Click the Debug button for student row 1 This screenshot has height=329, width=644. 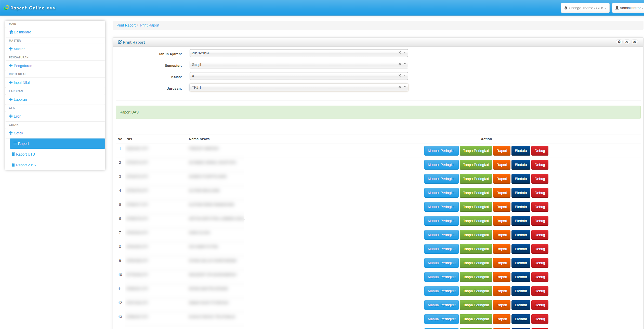coord(540,151)
